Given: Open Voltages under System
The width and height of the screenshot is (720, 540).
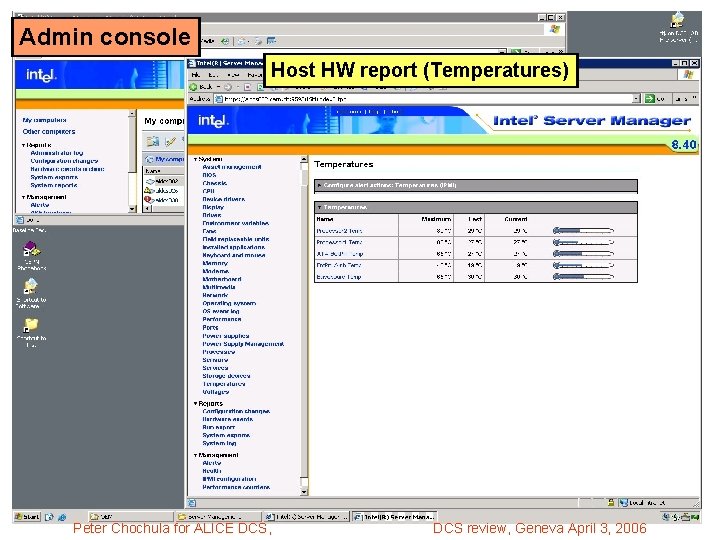Looking at the screenshot, I should [x=215, y=392].
